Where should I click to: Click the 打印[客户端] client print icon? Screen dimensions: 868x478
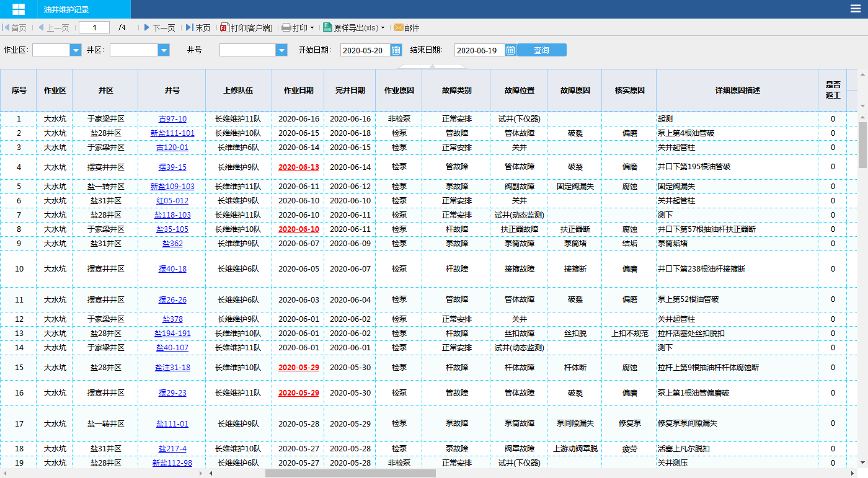(x=225, y=28)
